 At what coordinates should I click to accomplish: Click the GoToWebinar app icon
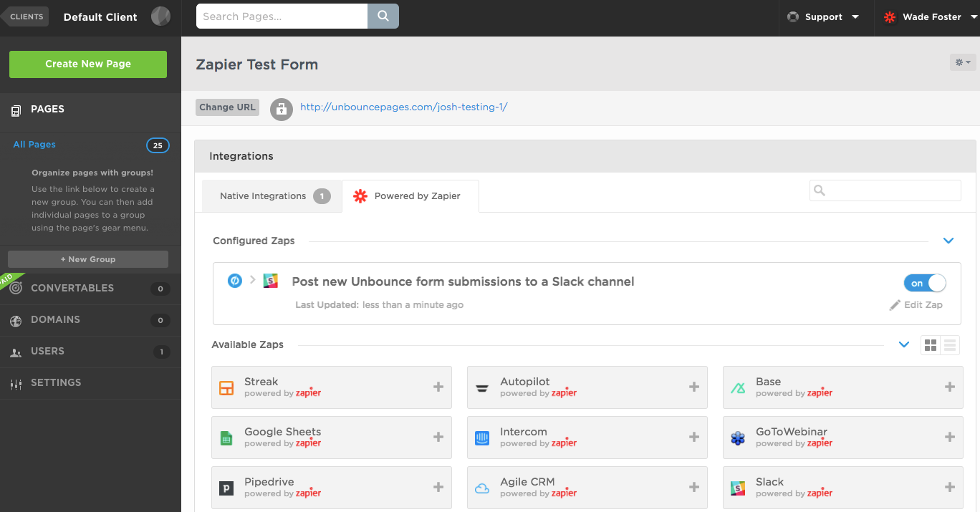point(738,438)
